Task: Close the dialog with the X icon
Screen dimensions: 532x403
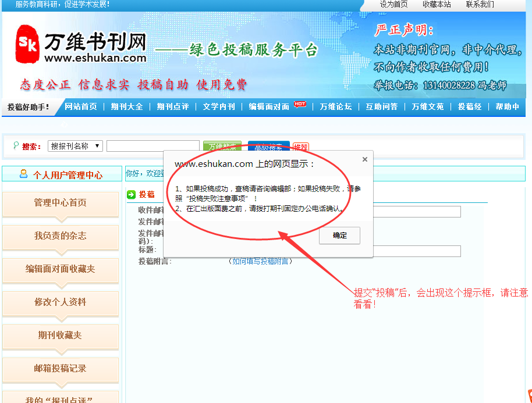Action: 365,159
